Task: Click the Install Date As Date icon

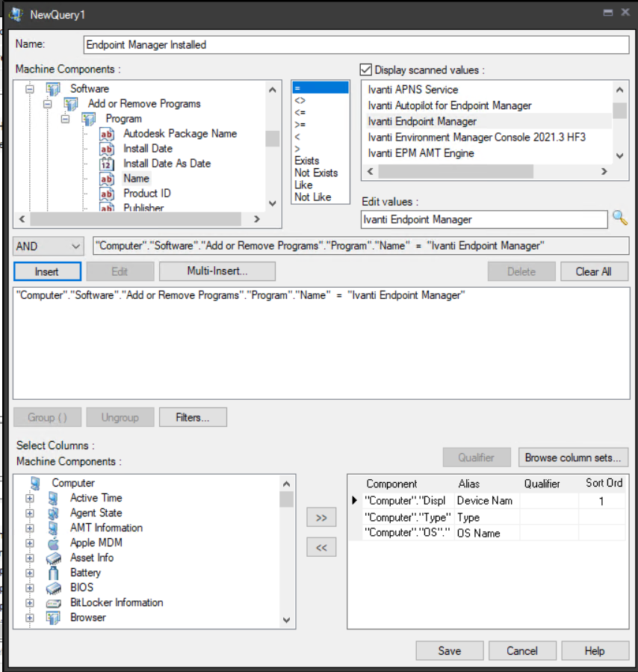Action: [x=107, y=164]
